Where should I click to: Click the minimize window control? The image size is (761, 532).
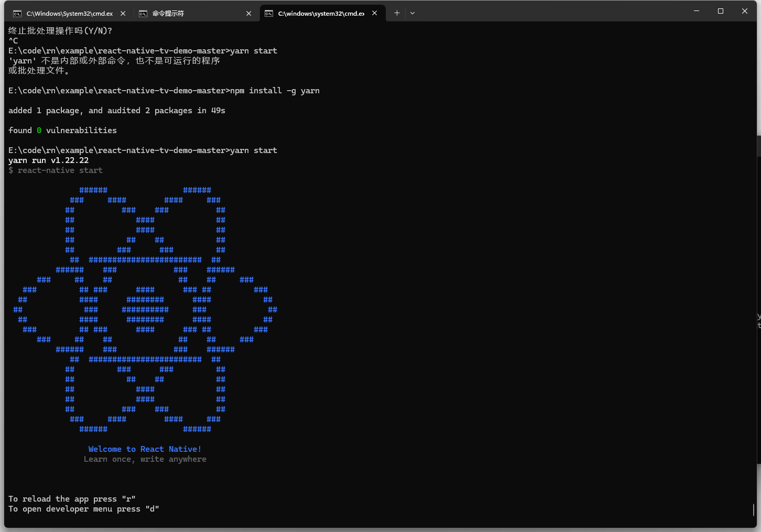click(x=696, y=10)
